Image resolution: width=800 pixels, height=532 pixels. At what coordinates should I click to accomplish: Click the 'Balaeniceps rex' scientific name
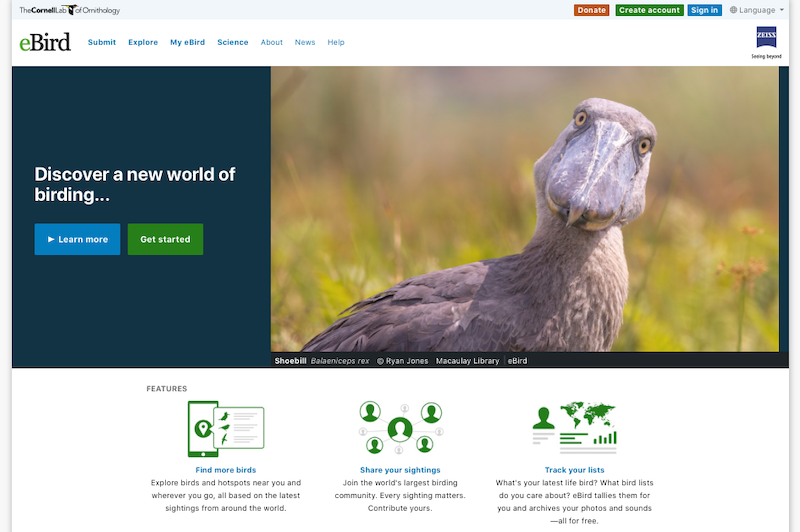click(x=340, y=361)
